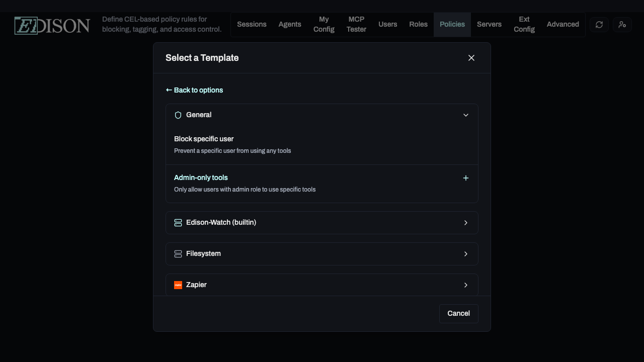Click the server icon beside Filesystem
This screenshot has width=644, height=362.
point(178,253)
